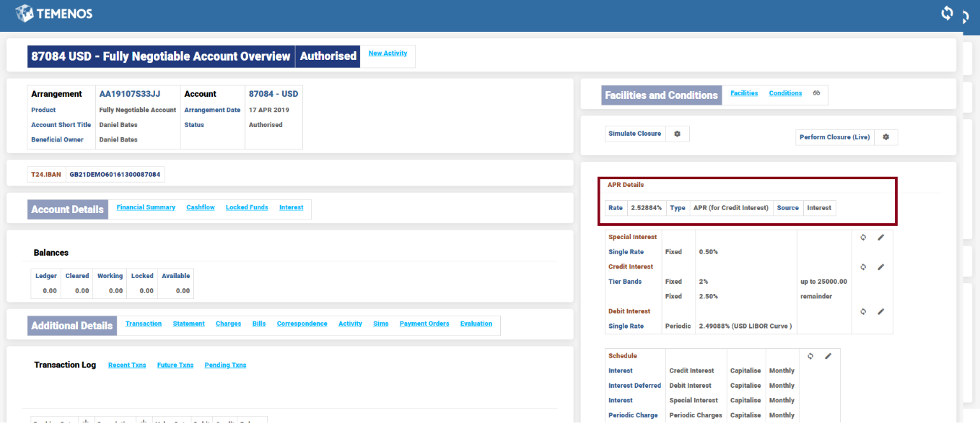Show the Statement details tab

pyautogui.click(x=188, y=324)
